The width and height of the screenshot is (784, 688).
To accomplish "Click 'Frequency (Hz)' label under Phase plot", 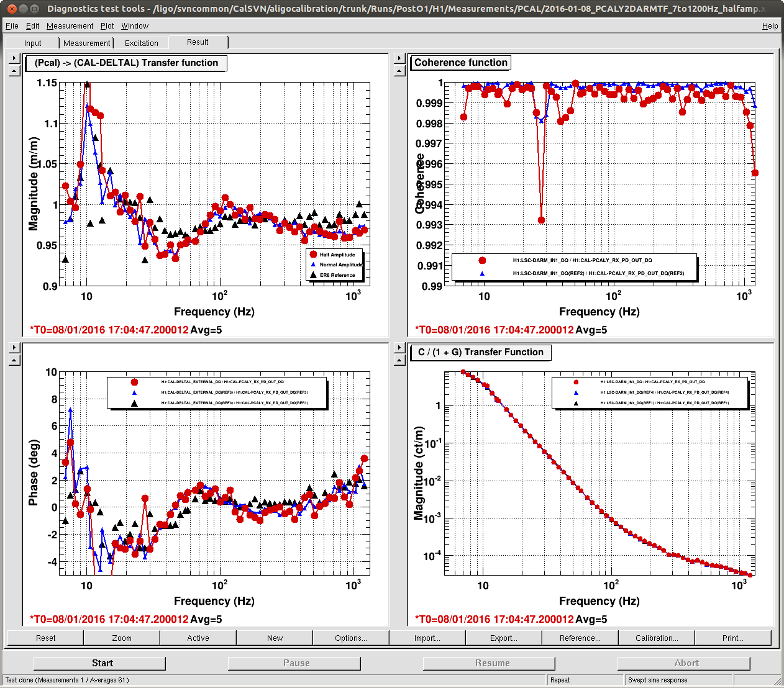I will coord(214,601).
